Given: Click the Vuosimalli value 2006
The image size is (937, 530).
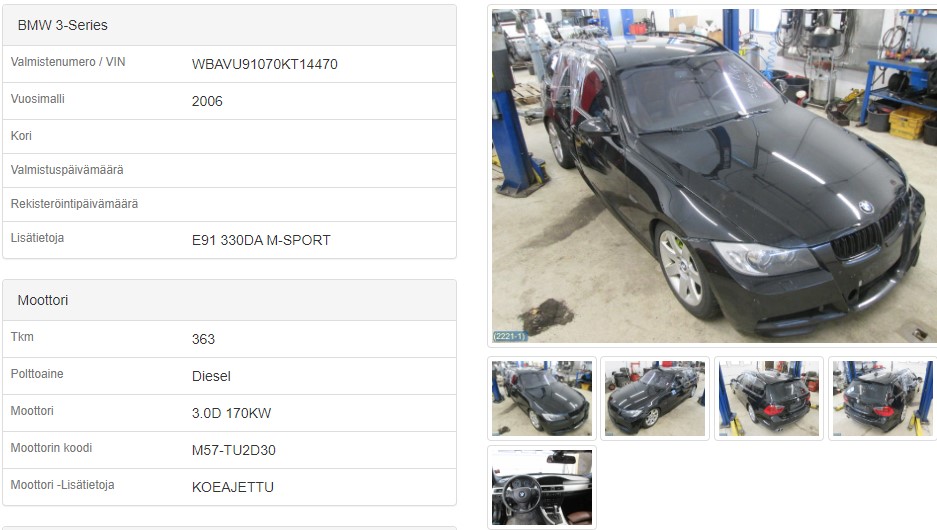Looking at the screenshot, I should tap(207, 102).
